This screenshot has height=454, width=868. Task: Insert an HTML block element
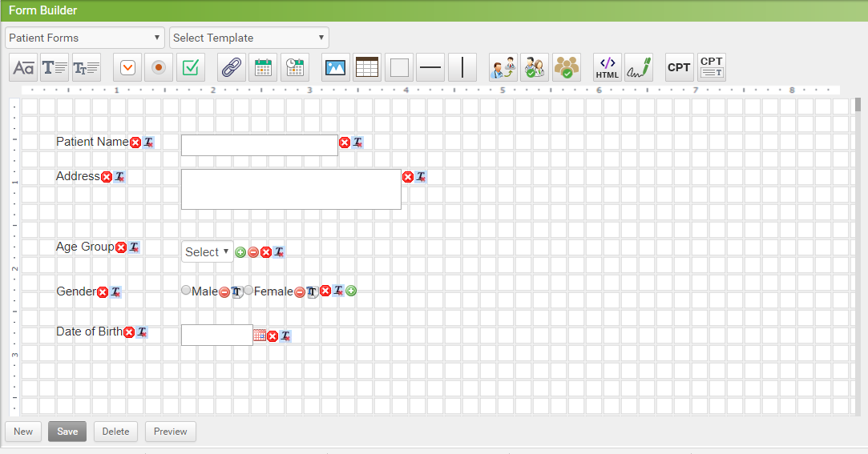(608, 67)
